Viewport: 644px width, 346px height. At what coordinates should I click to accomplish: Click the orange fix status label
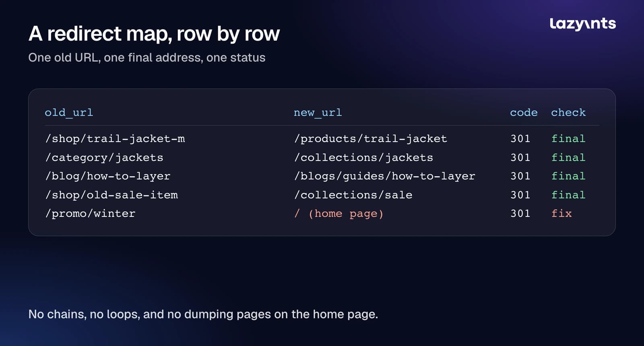click(561, 214)
